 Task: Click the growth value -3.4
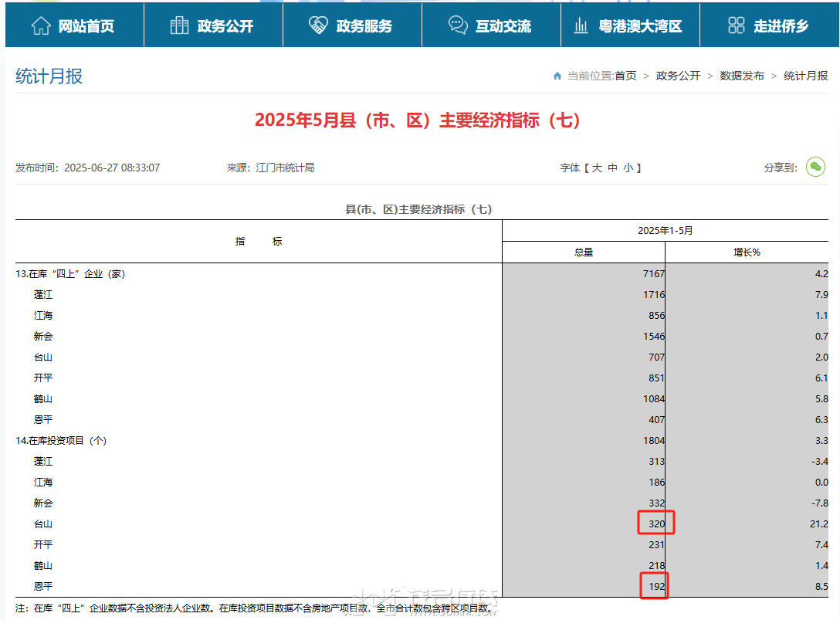click(x=820, y=462)
